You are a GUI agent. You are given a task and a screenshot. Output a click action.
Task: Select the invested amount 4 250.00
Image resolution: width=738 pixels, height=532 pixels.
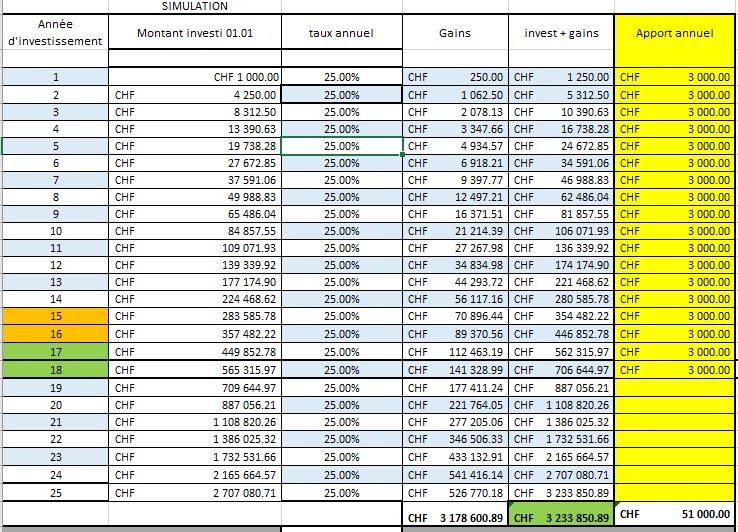(x=195, y=95)
